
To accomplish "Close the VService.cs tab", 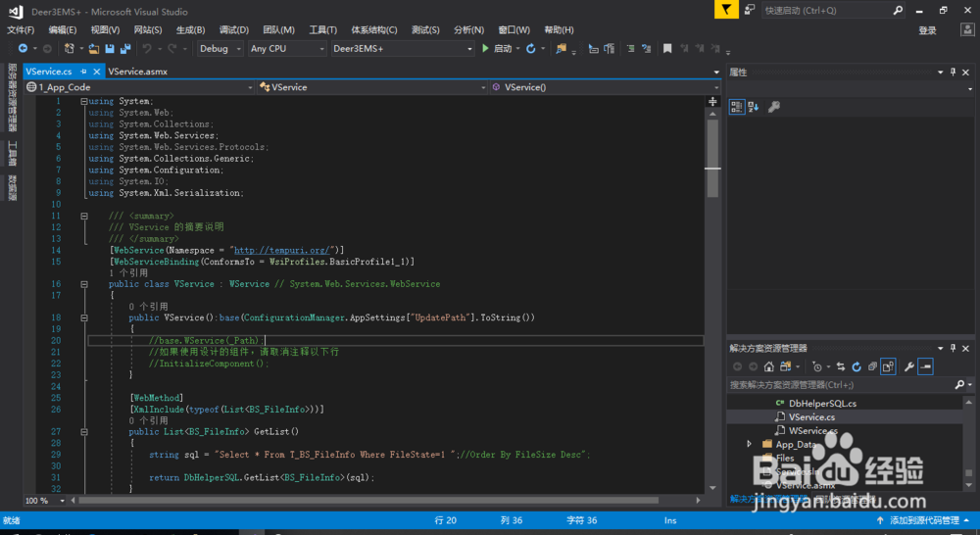I will tap(96, 72).
